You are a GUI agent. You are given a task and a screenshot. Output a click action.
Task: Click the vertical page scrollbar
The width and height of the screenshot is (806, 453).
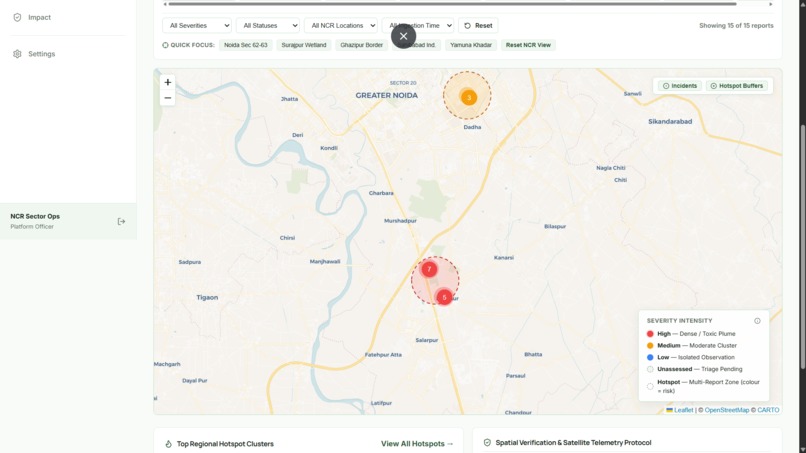(x=803, y=246)
